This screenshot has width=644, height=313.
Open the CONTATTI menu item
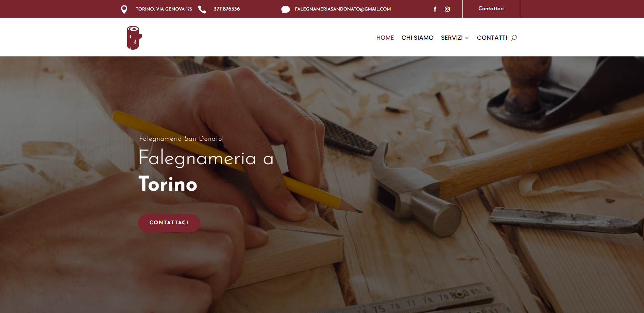pyautogui.click(x=492, y=38)
